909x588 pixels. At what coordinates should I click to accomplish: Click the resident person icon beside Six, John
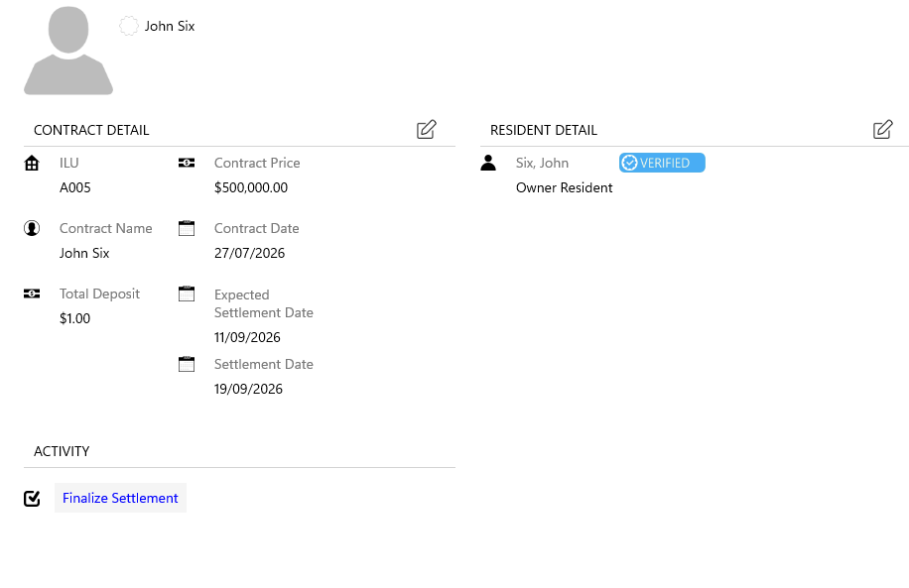[488, 163]
